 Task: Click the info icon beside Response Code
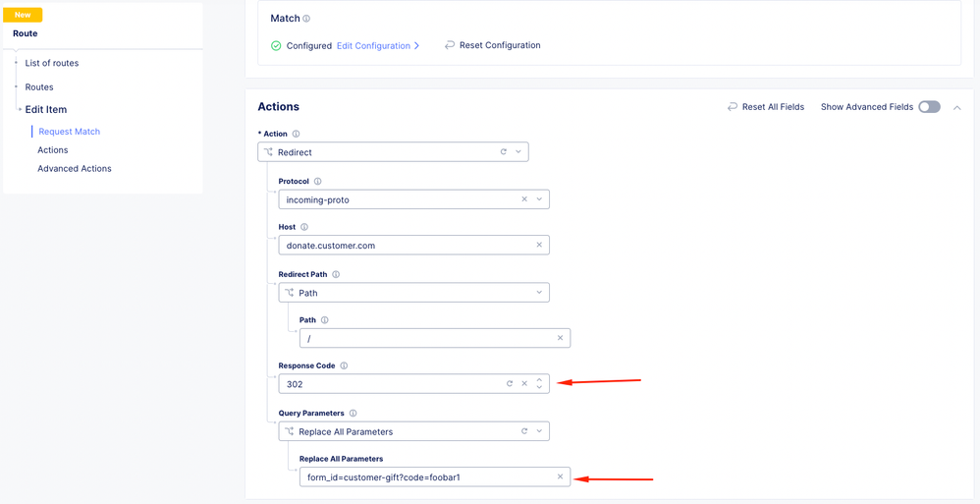coord(344,365)
